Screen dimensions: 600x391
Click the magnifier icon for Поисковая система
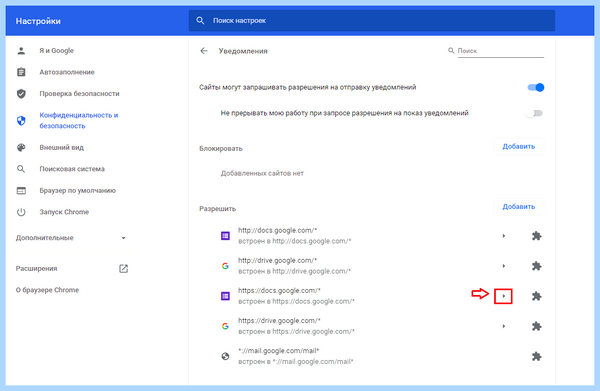(21, 169)
